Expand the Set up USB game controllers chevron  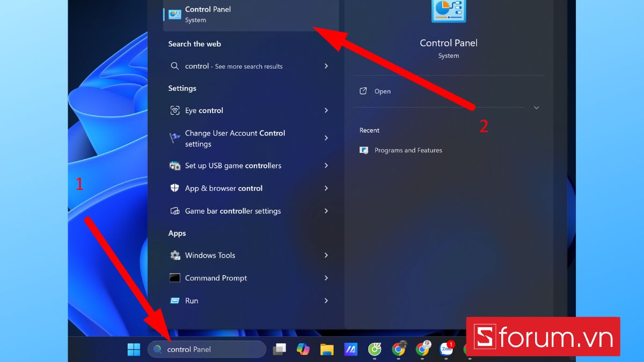[x=326, y=166]
